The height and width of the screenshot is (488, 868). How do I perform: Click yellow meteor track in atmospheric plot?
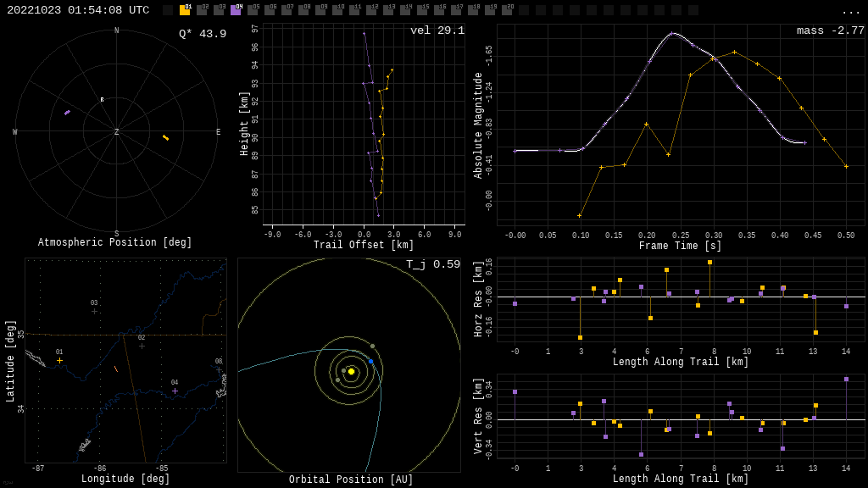(165, 137)
